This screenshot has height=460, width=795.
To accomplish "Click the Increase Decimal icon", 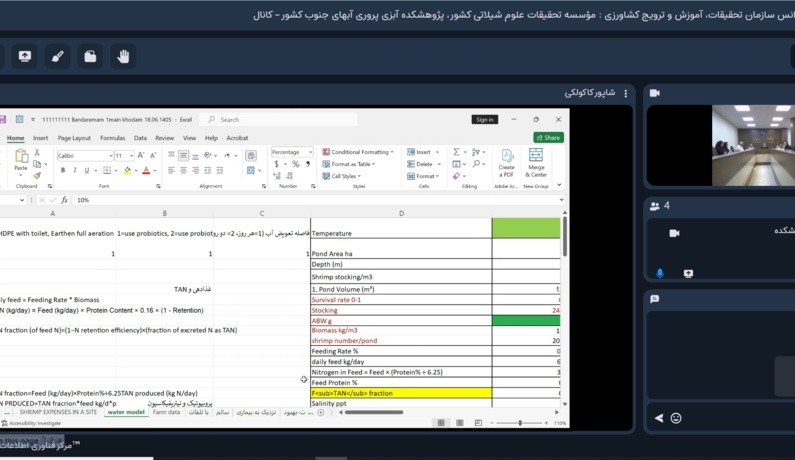I will point(277,176).
